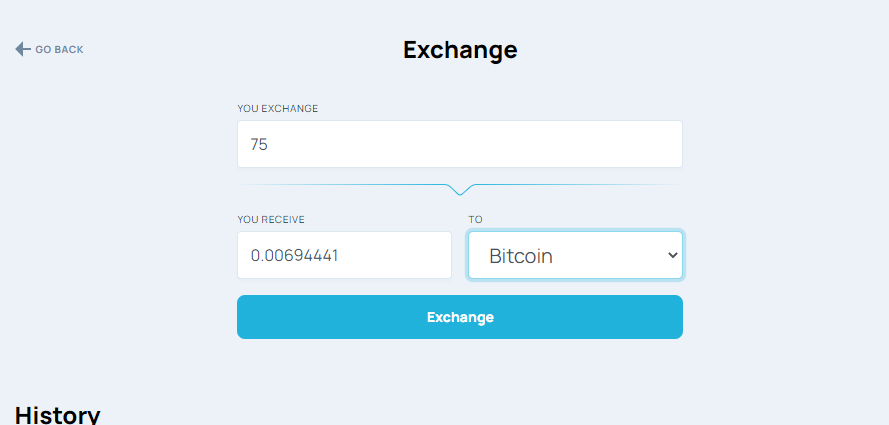
Task: Click the Exchange page heading
Action: point(460,49)
